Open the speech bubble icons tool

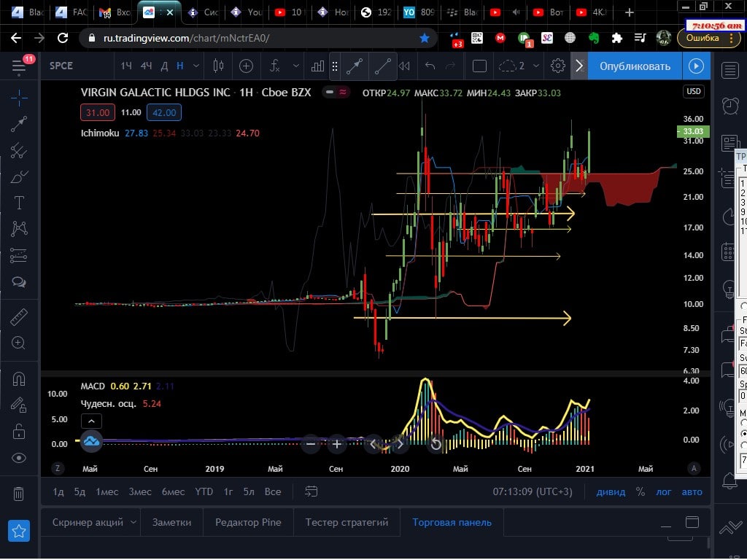coord(19,282)
